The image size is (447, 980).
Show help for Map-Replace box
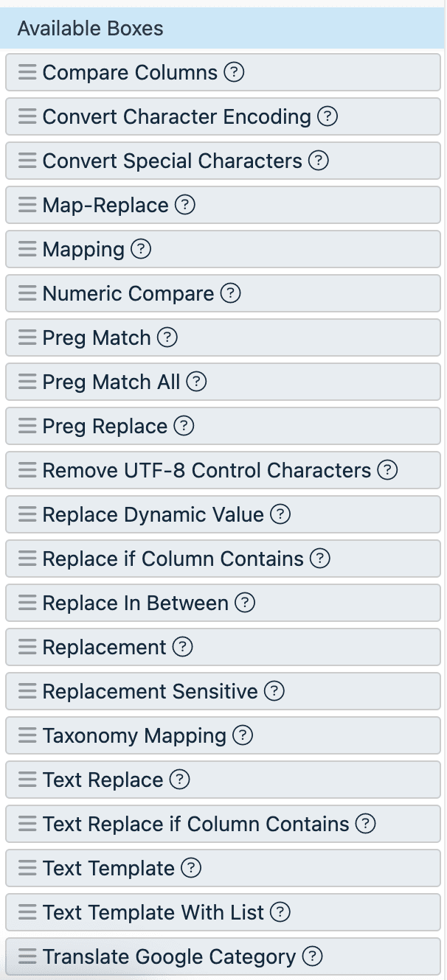tap(185, 205)
